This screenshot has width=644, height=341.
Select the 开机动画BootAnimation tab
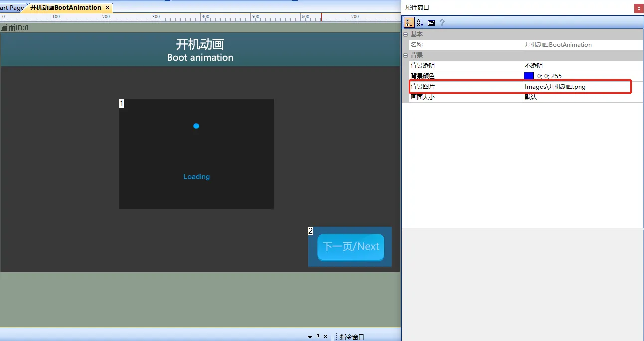(66, 8)
